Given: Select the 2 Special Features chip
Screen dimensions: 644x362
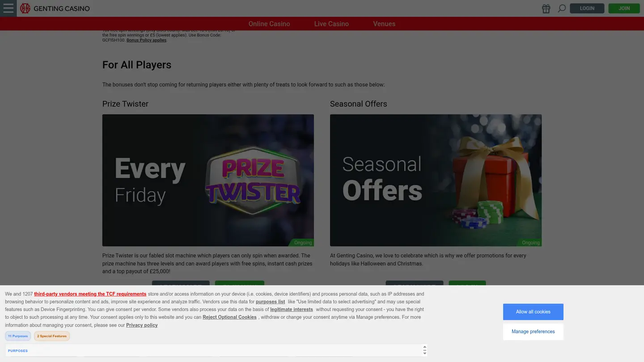Looking at the screenshot, I should coord(52,336).
